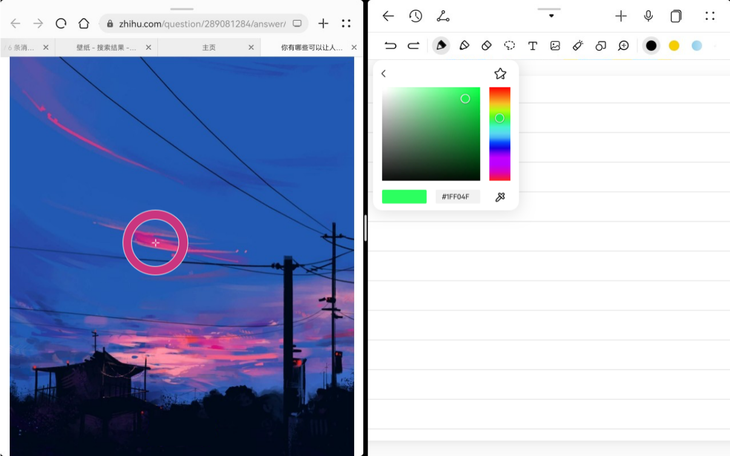Select the highlighter tool
730x456 pixels.
[x=464, y=45]
